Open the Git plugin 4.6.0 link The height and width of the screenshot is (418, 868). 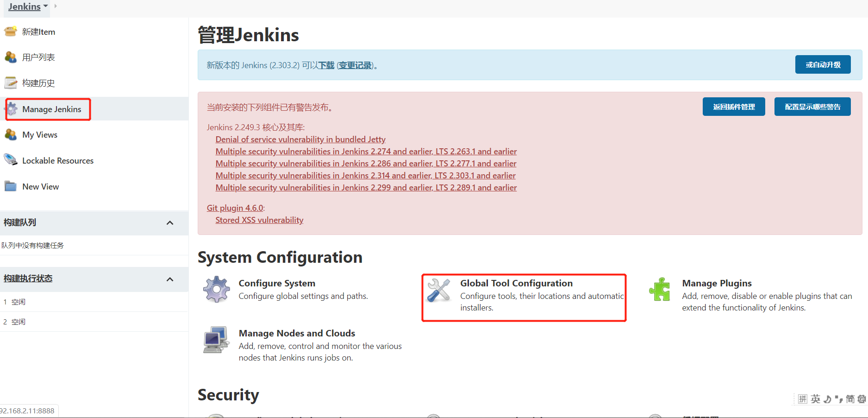[x=235, y=208]
